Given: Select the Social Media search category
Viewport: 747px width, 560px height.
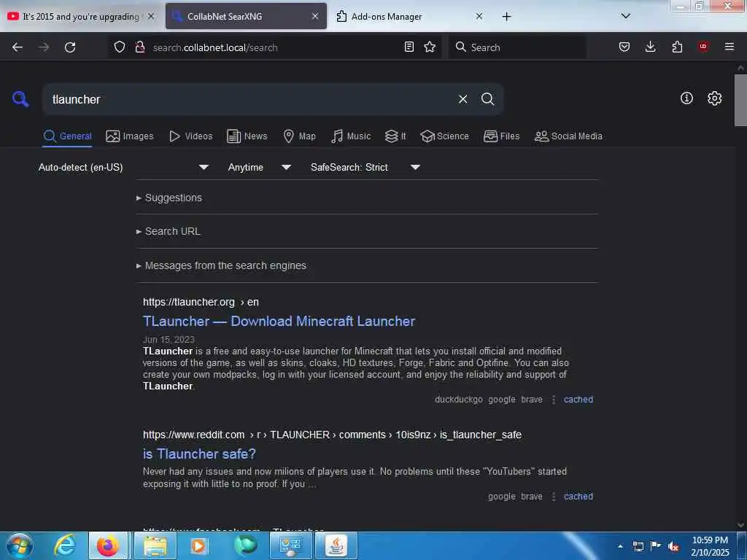Looking at the screenshot, I should 568,136.
